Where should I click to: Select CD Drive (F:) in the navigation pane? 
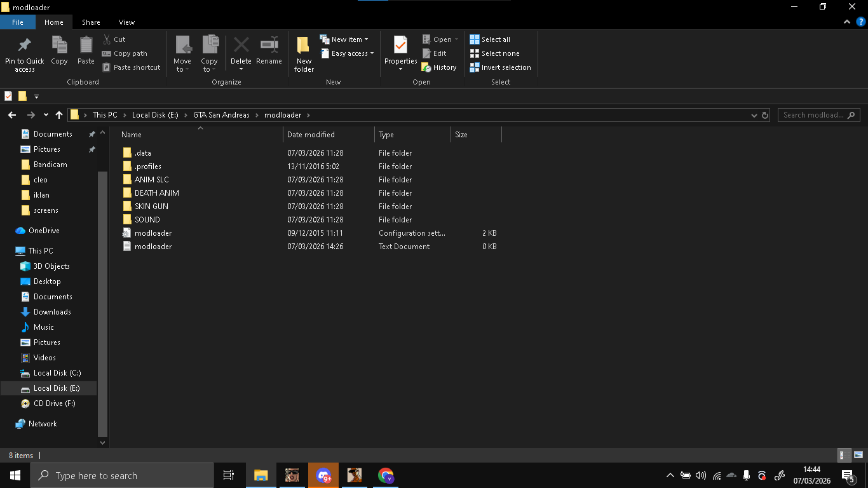coord(55,403)
